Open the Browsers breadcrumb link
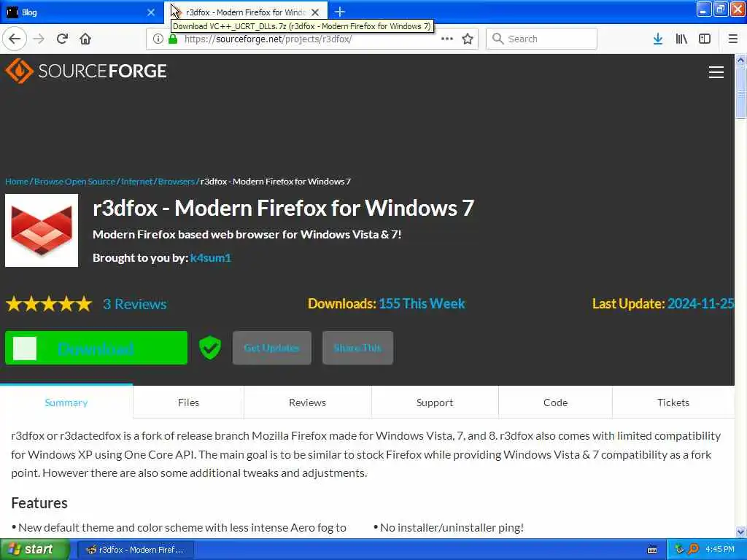Screen dimensions: 747x560 pyautogui.click(x=177, y=182)
